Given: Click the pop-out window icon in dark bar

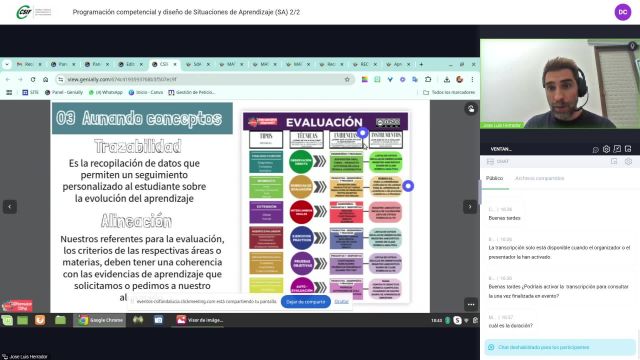Looking at the screenshot, I should pyautogui.click(x=617, y=149).
